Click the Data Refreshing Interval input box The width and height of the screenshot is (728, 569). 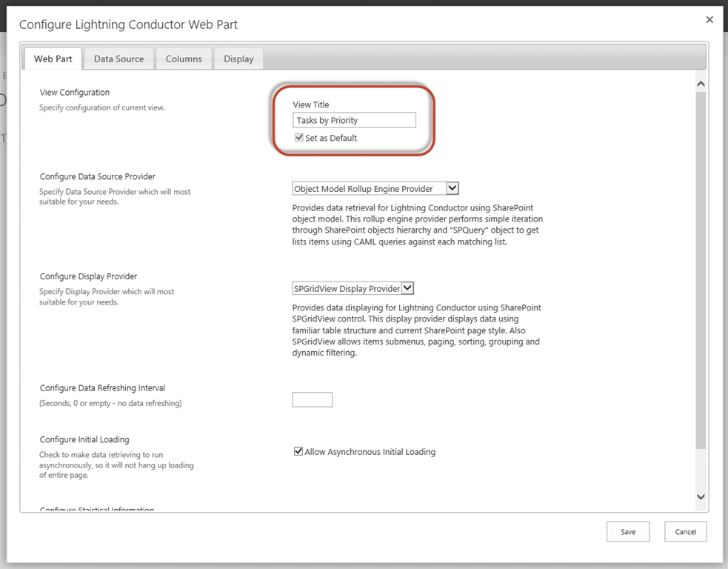click(312, 399)
